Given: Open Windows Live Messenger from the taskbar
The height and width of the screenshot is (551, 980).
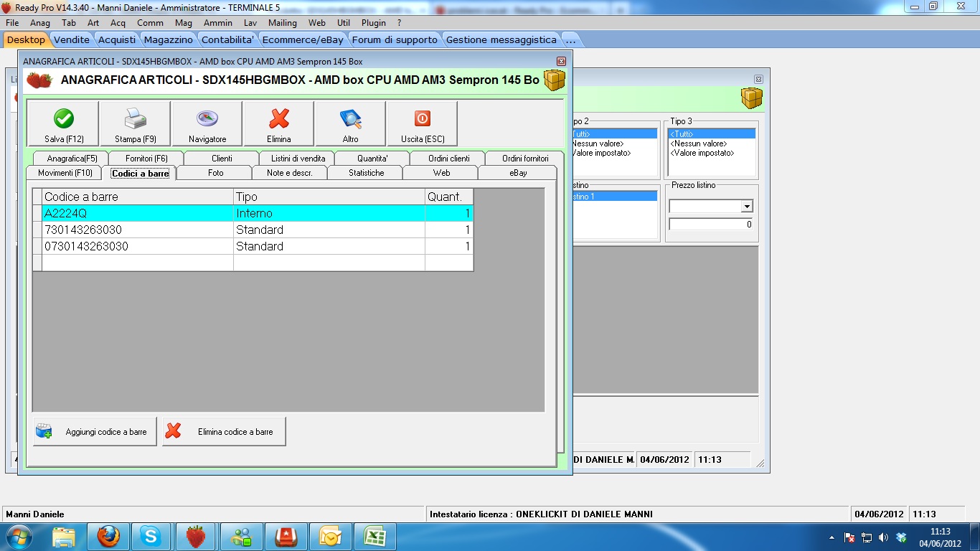Looking at the screenshot, I should tap(242, 537).
